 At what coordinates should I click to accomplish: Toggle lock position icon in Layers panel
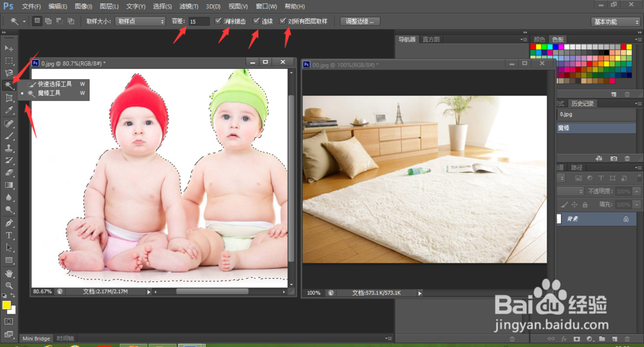pyautogui.click(x=574, y=204)
